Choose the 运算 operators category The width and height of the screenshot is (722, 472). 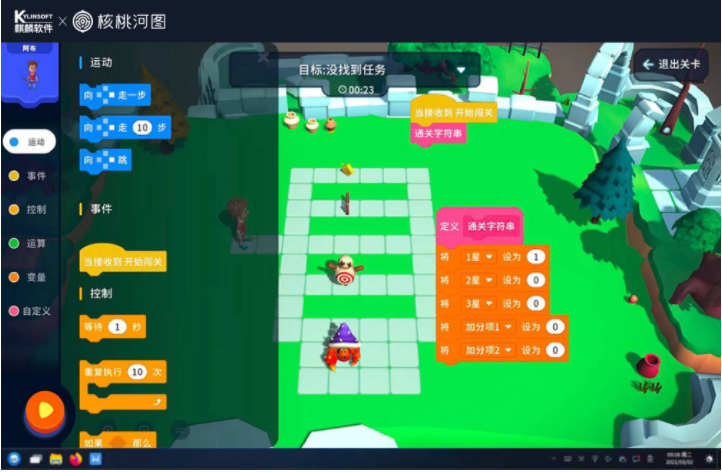tap(29, 243)
